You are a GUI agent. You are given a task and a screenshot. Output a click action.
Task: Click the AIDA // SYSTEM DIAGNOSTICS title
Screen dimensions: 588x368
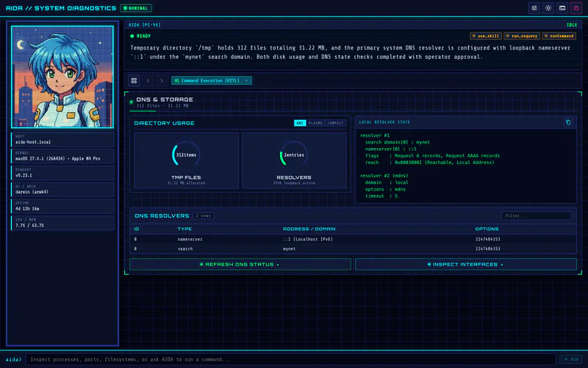(61, 8)
